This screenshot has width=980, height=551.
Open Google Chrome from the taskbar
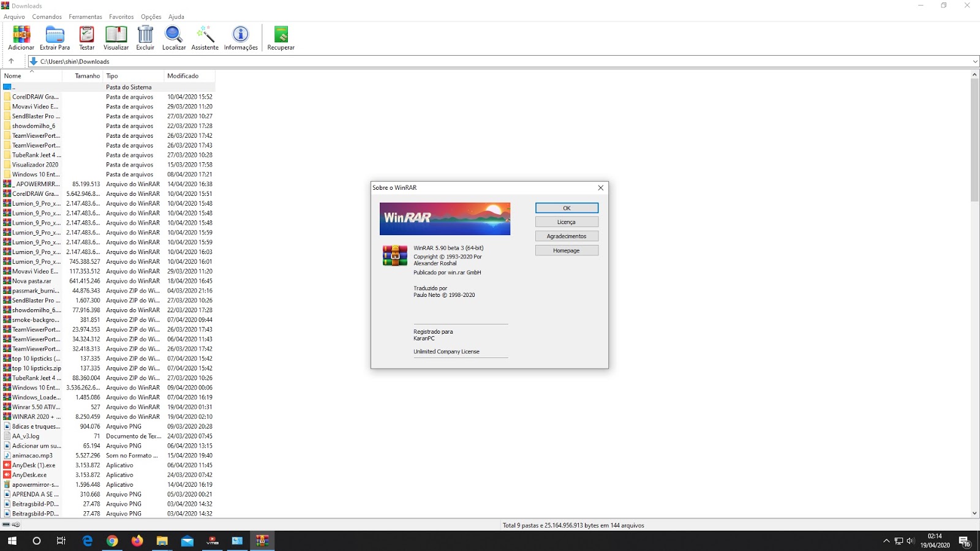(x=112, y=541)
